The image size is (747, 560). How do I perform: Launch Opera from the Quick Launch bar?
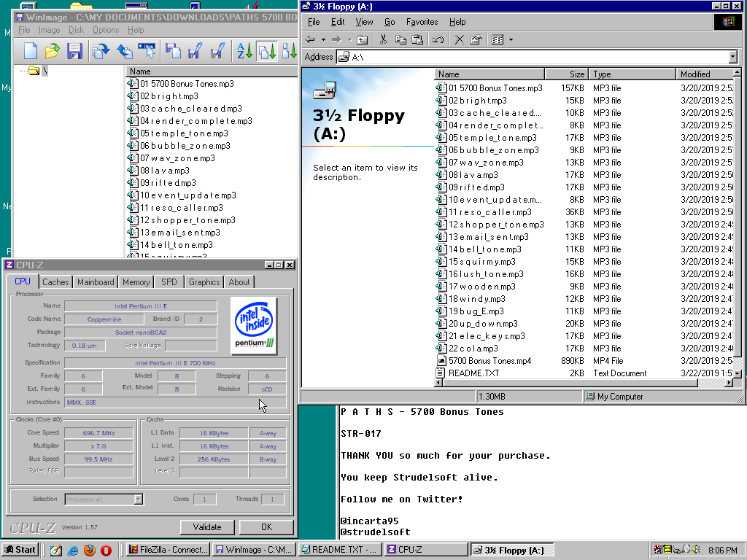tap(107, 550)
